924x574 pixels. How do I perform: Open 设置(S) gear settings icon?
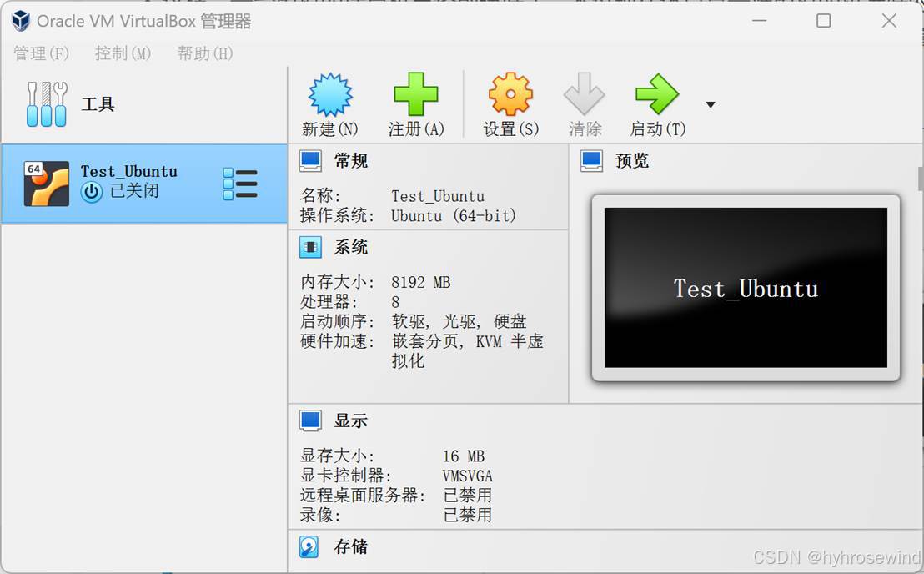(x=510, y=94)
